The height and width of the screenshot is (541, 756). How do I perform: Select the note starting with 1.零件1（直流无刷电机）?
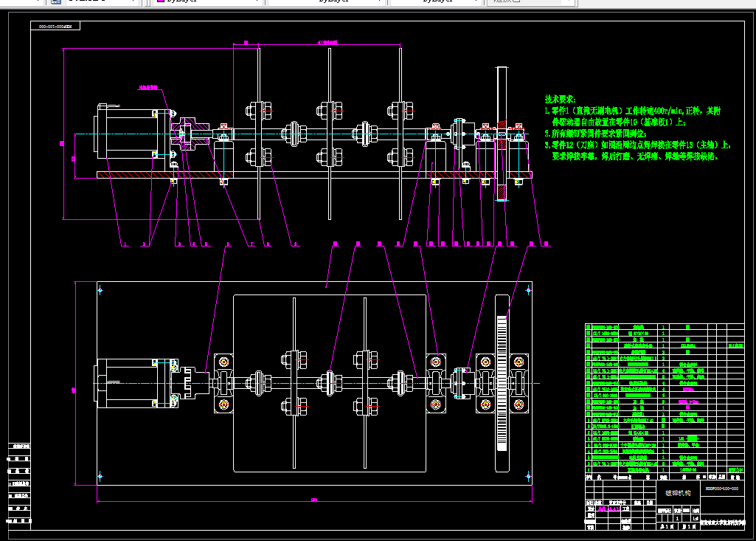[x=632, y=117]
